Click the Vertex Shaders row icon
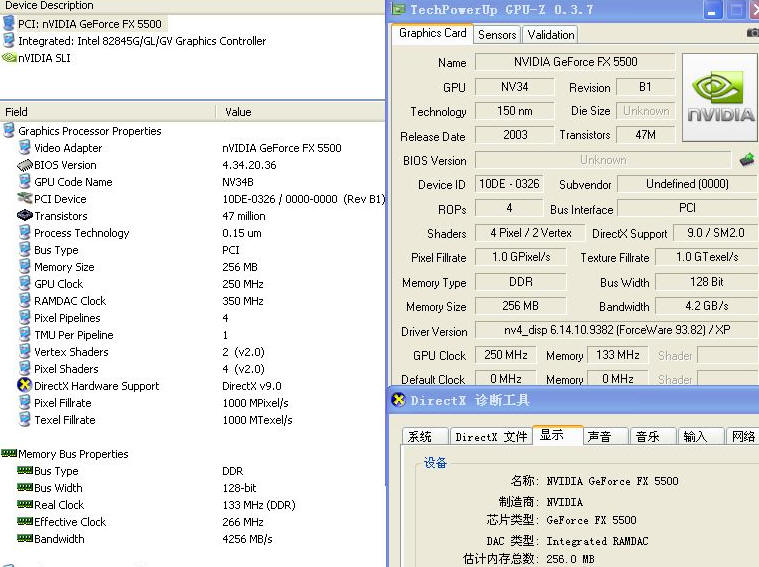This screenshot has height=567, width=759. tap(25, 351)
